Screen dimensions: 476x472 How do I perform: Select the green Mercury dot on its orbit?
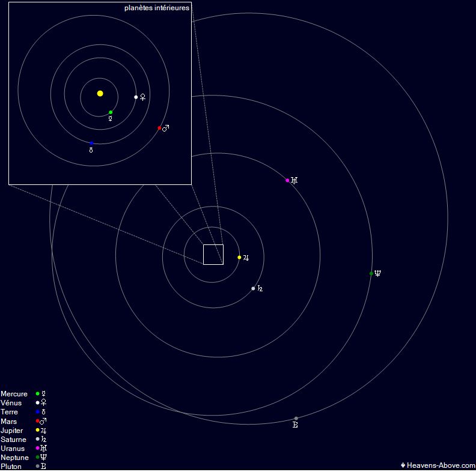coord(111,112)
